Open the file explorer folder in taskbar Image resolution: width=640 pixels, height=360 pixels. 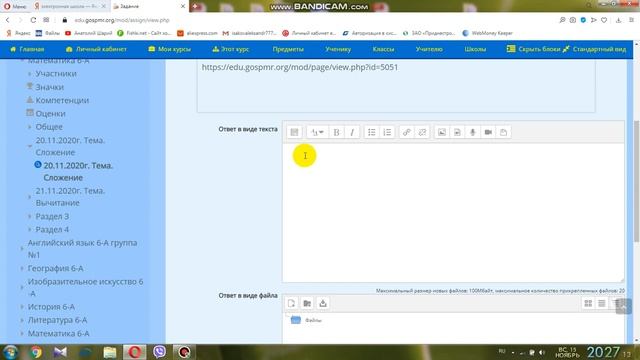tap(109, 352)
